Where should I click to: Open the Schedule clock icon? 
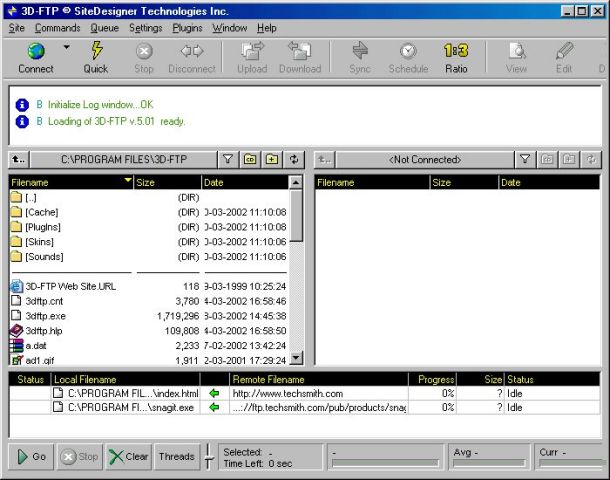408,51
